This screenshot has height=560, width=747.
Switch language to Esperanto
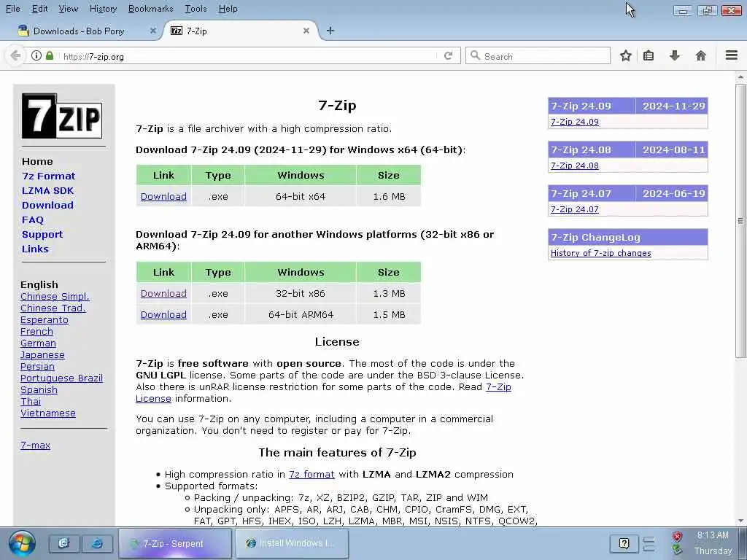tap(44, 319)
